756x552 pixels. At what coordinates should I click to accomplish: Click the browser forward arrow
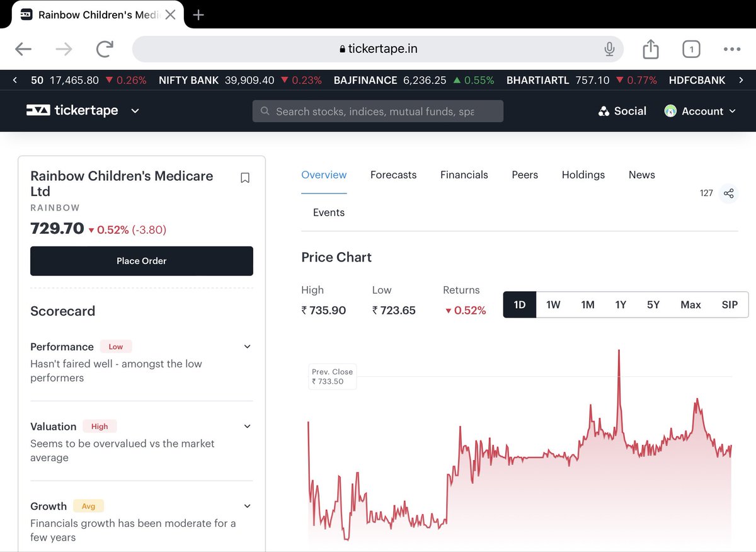(x=64, y=49)
